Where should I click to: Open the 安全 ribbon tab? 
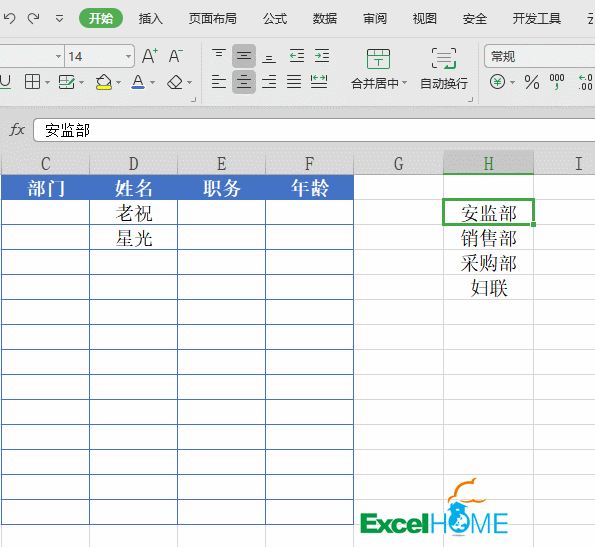click(474, 18)
